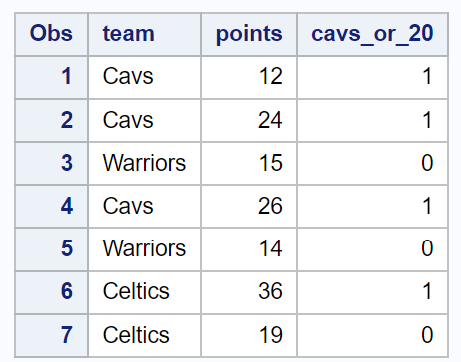Click the points value 26
Image resolution: width=461 pixels, height=362 pixels.
coord(249,206)
